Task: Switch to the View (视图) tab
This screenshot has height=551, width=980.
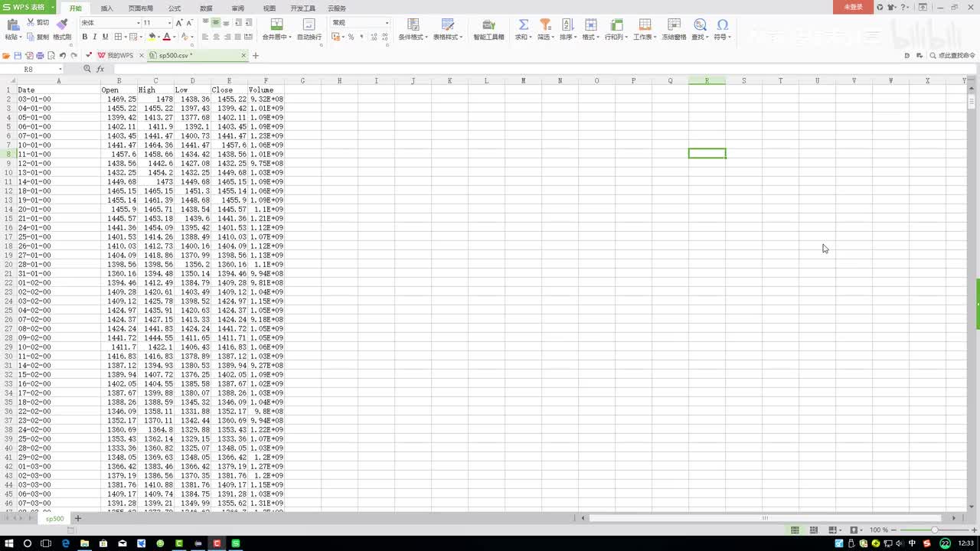Action: [x=269, y=8]
